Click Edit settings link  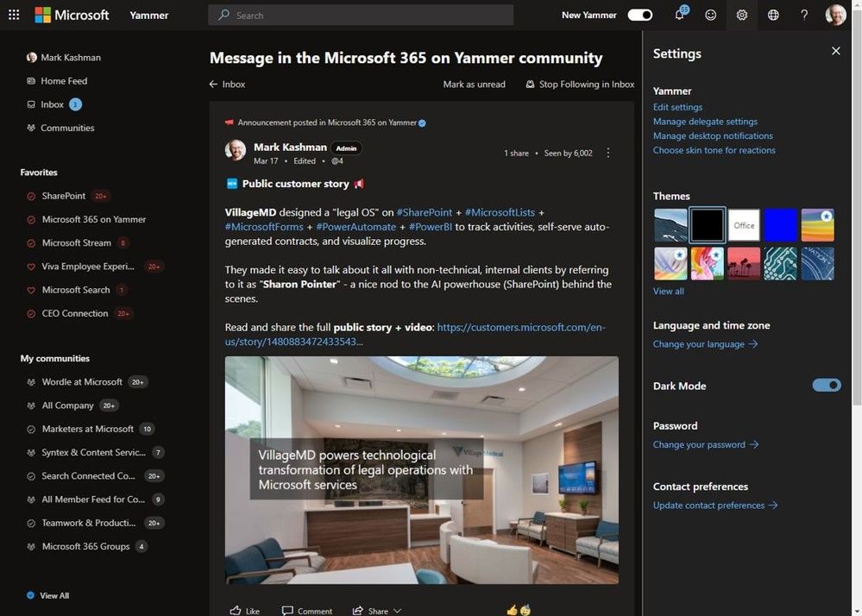tap(677, 107)
